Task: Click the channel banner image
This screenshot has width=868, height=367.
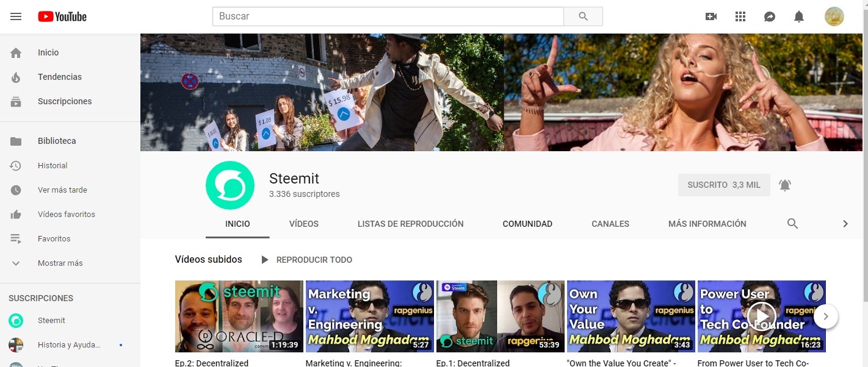Action: pyautogui.click(x=501, y=92)
